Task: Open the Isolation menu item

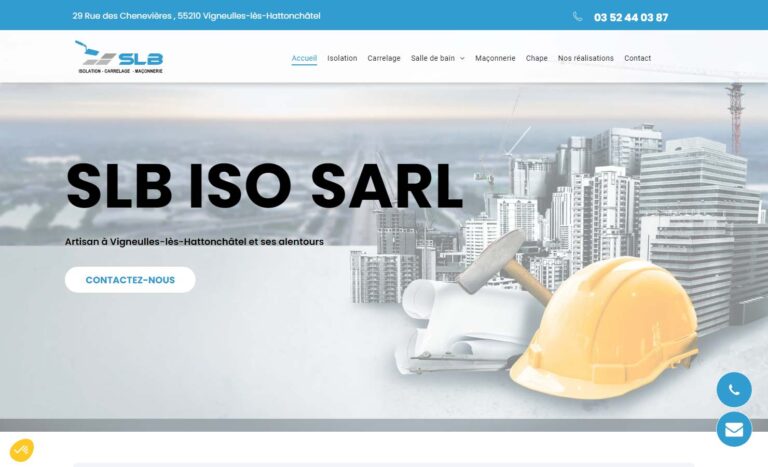Action: pos(342,58)
